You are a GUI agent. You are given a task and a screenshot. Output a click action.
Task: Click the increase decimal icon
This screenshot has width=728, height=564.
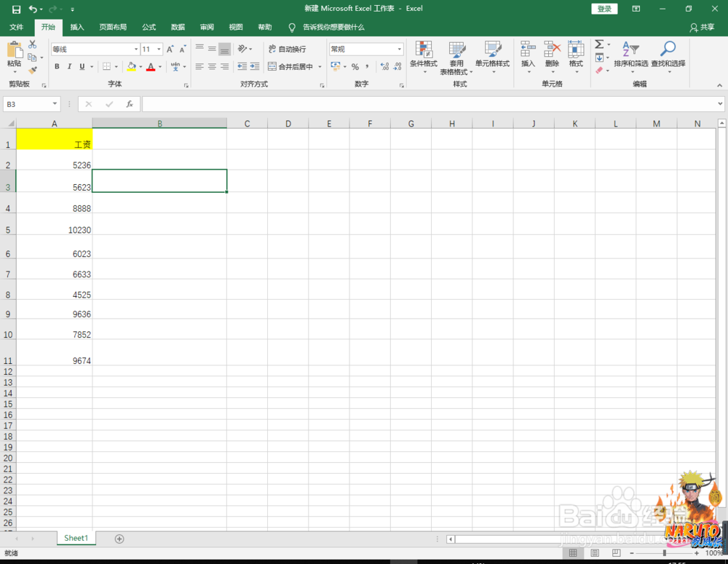click(385, 67)
